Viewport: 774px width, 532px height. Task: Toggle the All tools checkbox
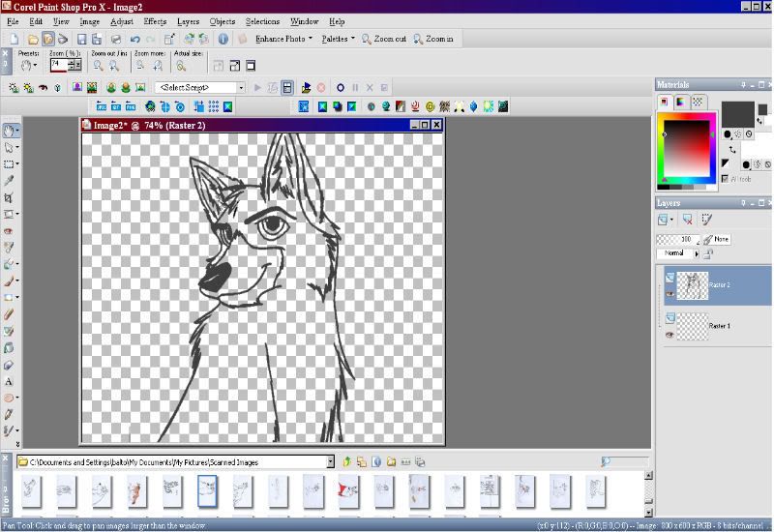[x=725, y=179]
